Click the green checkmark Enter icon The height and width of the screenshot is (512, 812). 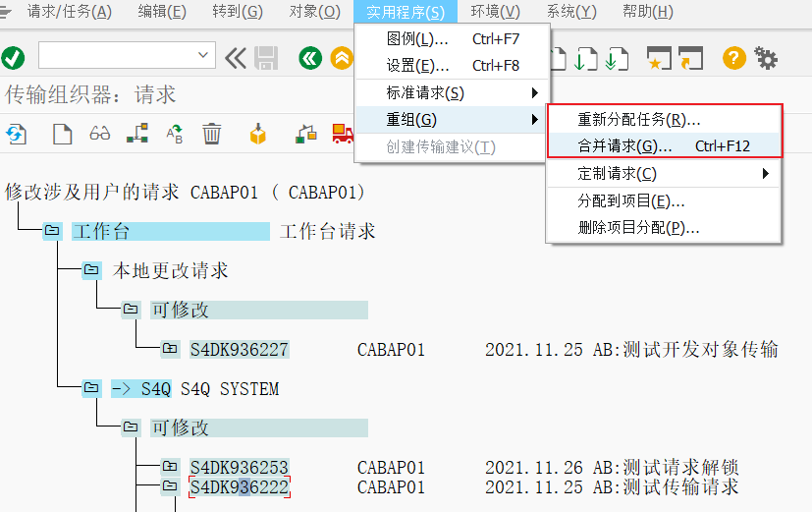13,58
